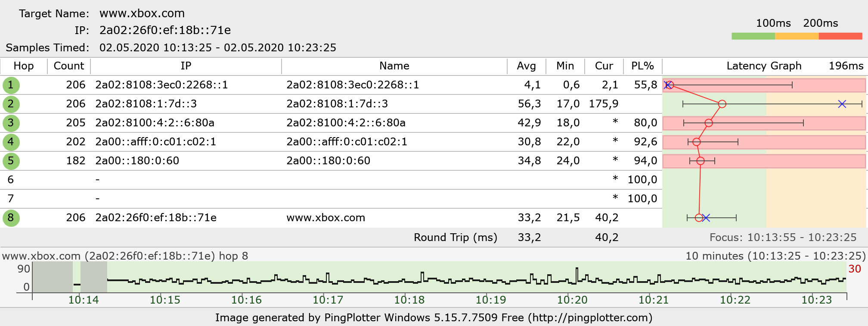This screenshot has width=868, height=326.
Task: Click the Focus time range text
Action: click(783, 238)
